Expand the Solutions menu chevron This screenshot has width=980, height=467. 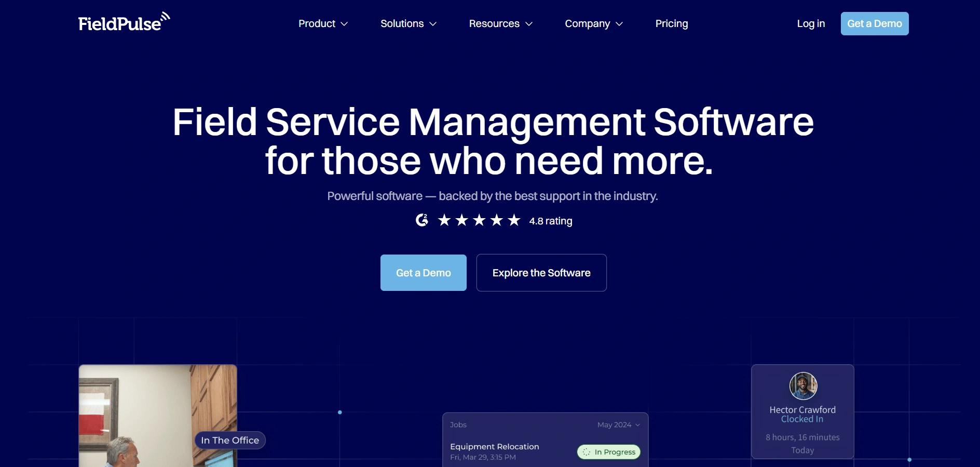(x=433, y=24)
